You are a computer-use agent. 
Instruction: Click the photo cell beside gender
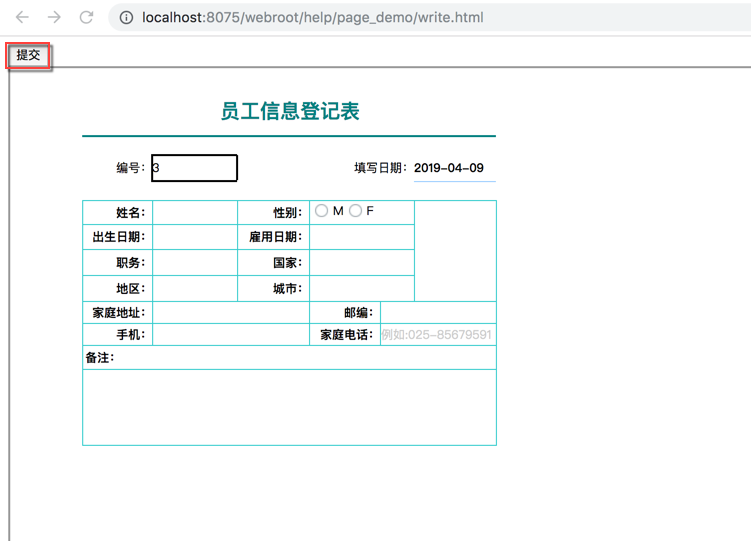455,251
